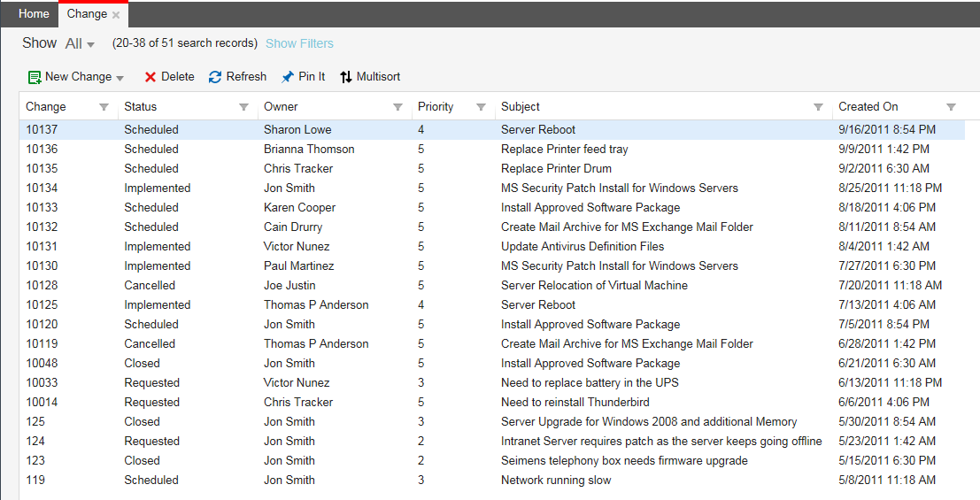Expand the Show All dropdown
980x500 pixels.
[81, 44]
